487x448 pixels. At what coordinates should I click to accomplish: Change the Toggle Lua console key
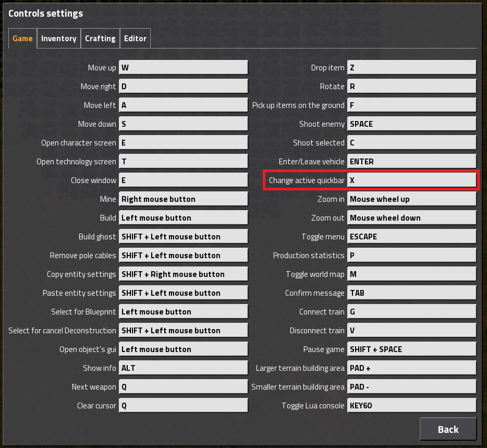(x=411, y=405)
